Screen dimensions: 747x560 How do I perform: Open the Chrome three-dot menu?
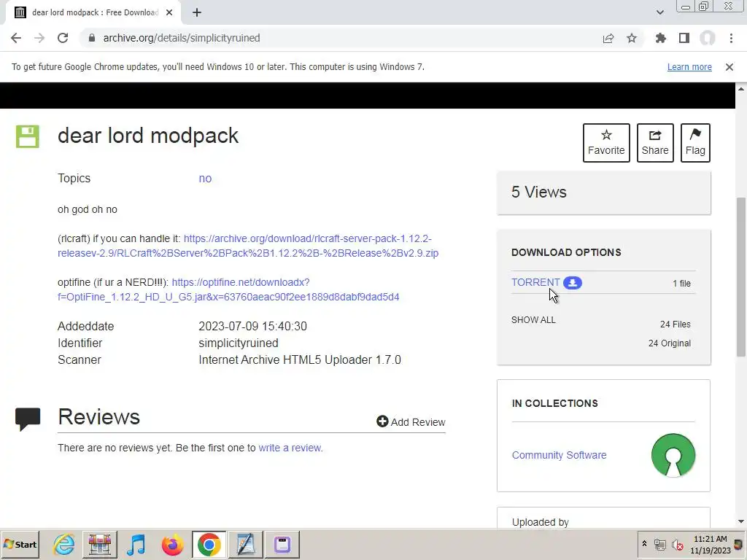(x=731, y=38)
